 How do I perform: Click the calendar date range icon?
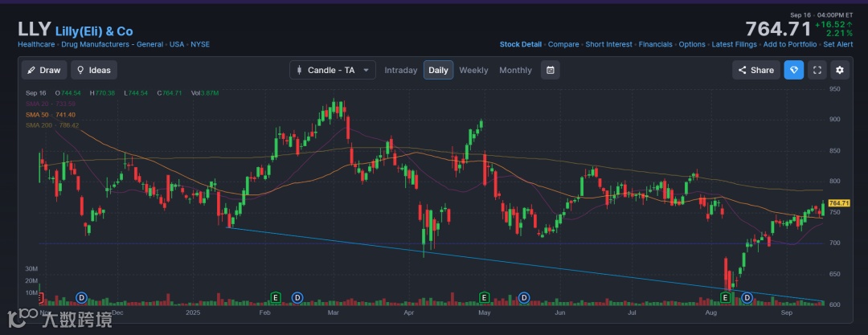coord(551,70)
